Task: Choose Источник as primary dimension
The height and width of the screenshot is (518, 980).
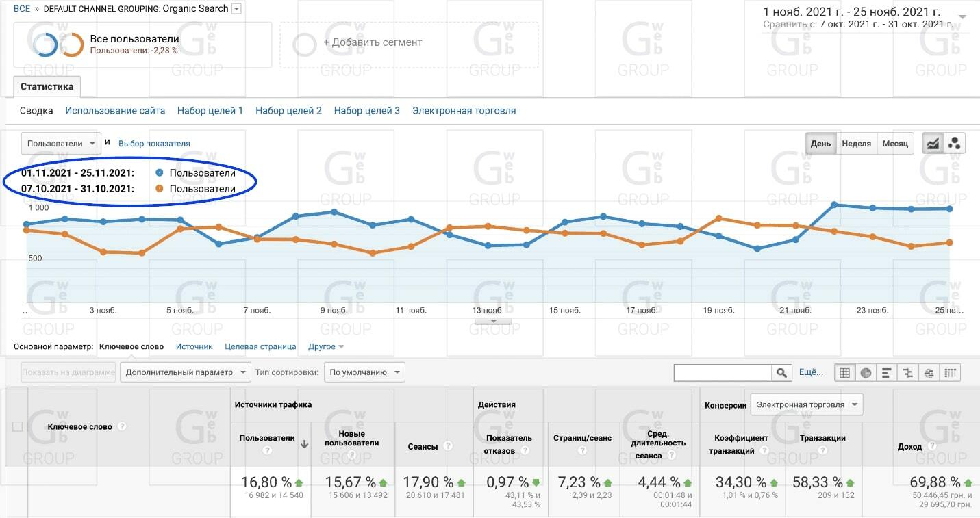Action: point(194,346)
